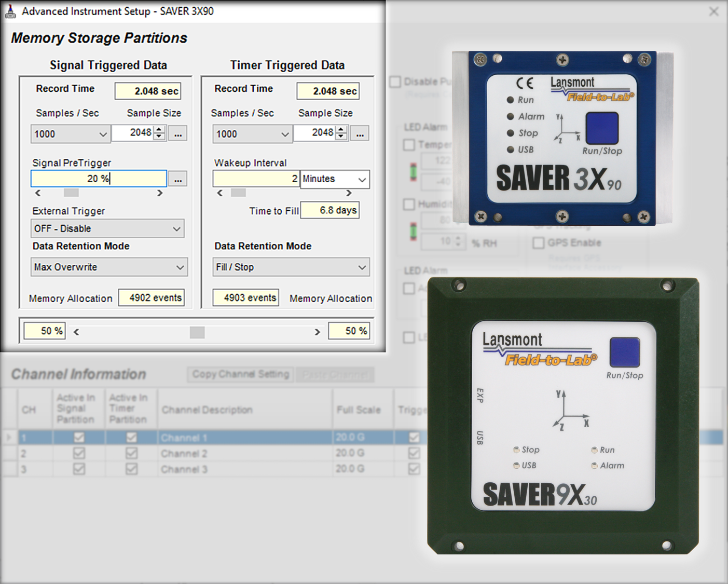Increase Timer Triggered sample size with up arrow

341,129
